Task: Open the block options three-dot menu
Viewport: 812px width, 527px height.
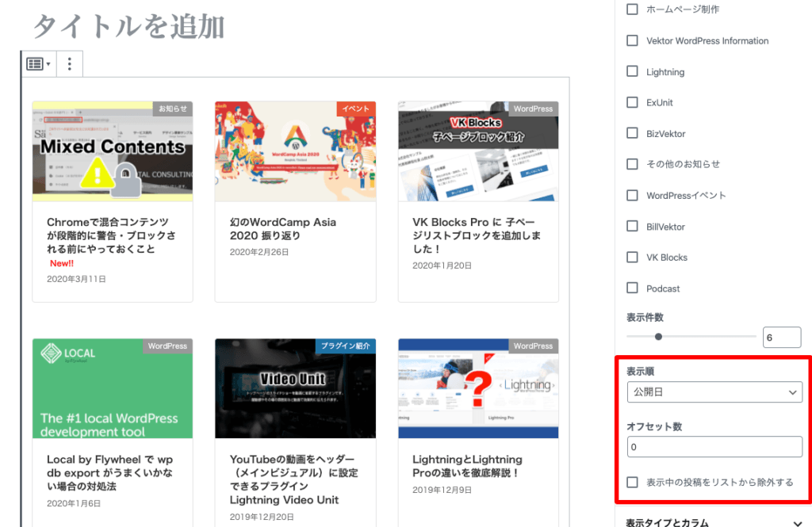Action: click(x=70, y=64)
